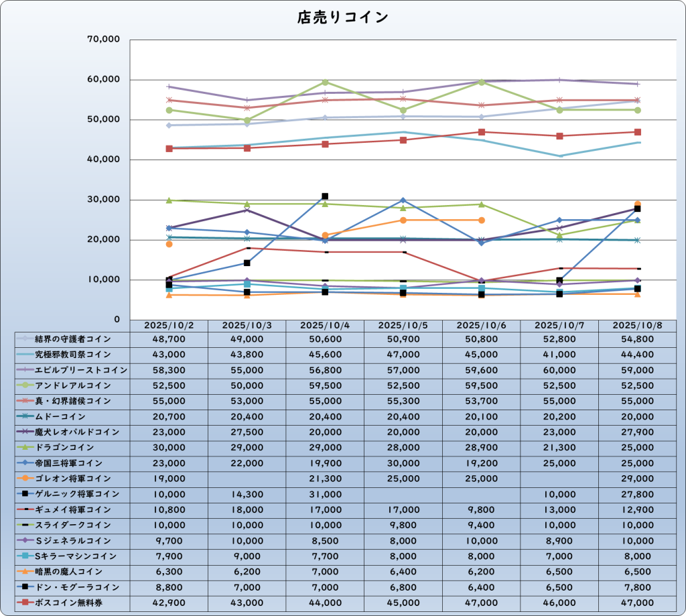Select the ゴレオン将軍コイン orange circle marker
Viewport: 686px width, 616px height.
25,479
